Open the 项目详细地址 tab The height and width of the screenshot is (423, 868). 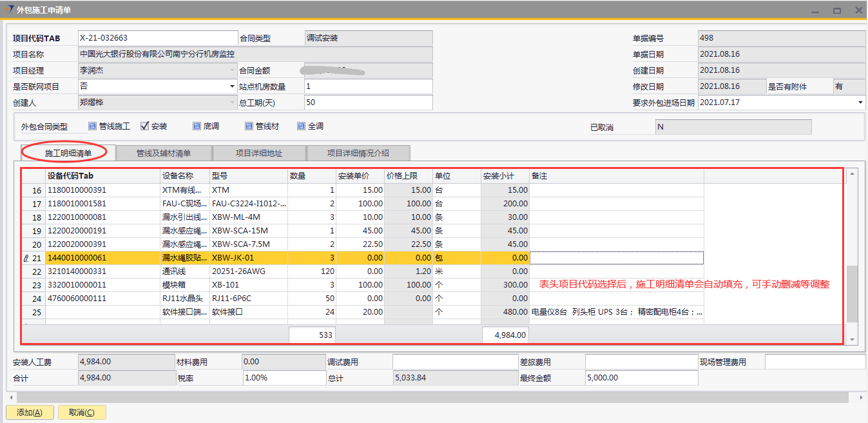click(259, 153)
